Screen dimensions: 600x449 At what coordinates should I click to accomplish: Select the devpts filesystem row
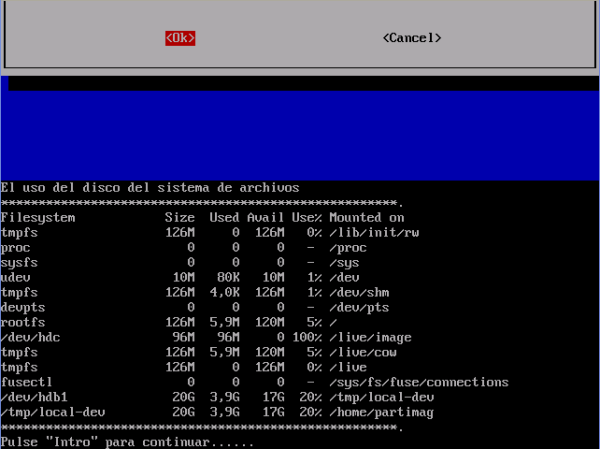coord(22,307)
